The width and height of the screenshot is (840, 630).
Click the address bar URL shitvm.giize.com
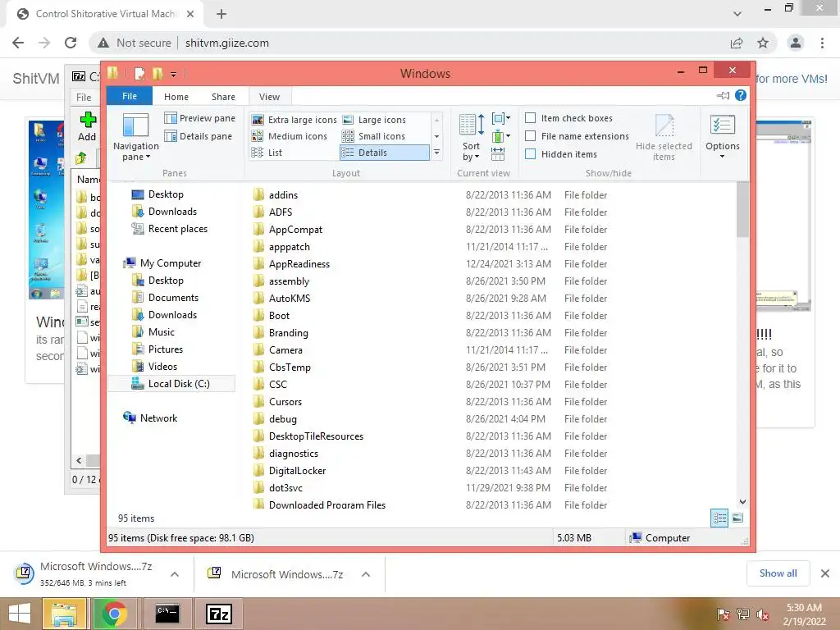pos(227,43)
